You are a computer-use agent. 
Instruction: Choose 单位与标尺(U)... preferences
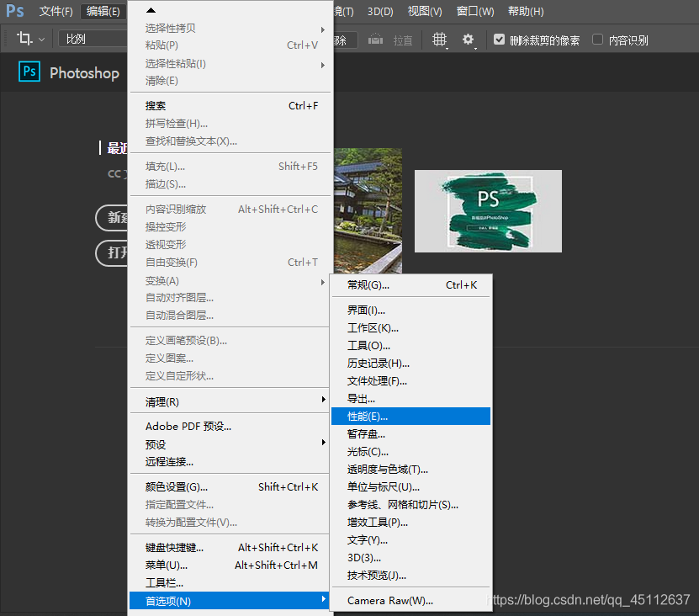point(411,486)
